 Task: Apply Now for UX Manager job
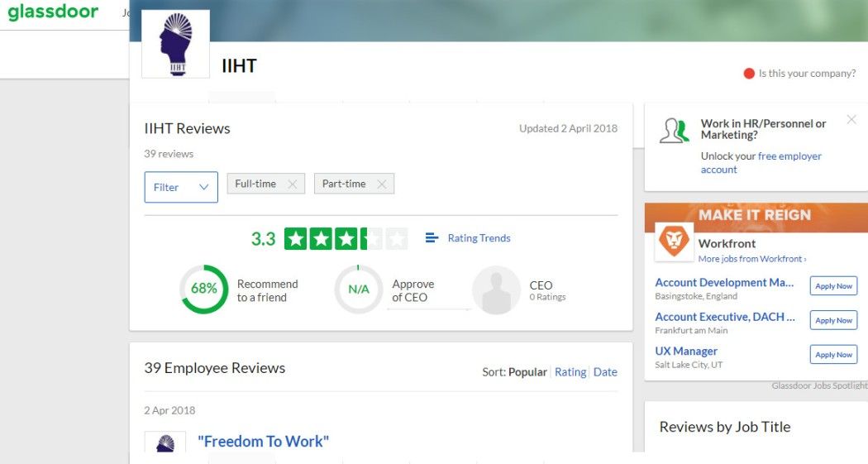(x=833, y=354)
